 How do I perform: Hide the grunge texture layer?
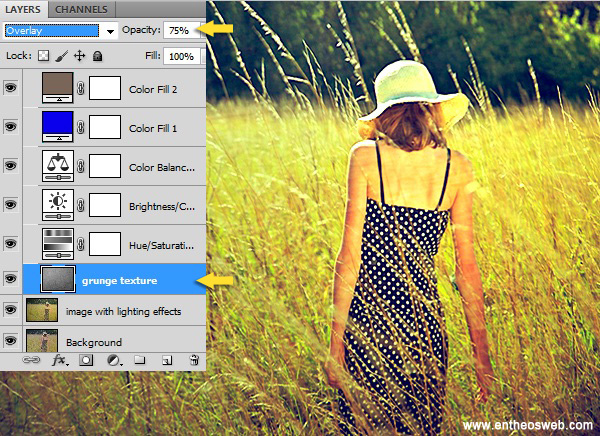[x=11, y=279]
